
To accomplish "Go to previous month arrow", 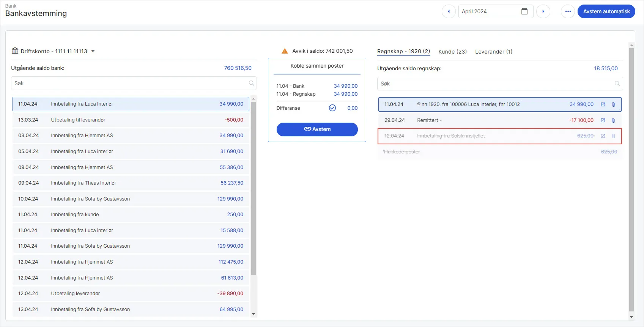I will click(x=449, y=11).
